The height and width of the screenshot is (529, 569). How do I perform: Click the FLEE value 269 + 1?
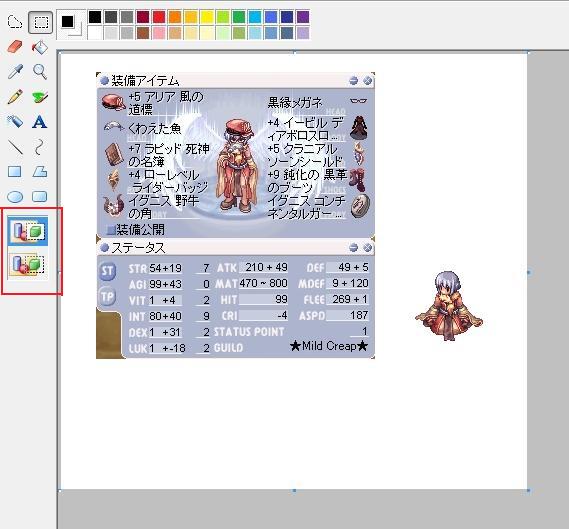350,299
